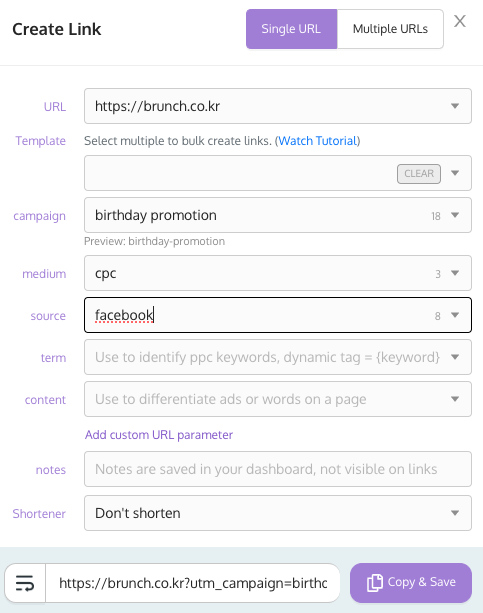
Task: Show the source suggestions dropdown arrow
Action: (x=455, y=315)
